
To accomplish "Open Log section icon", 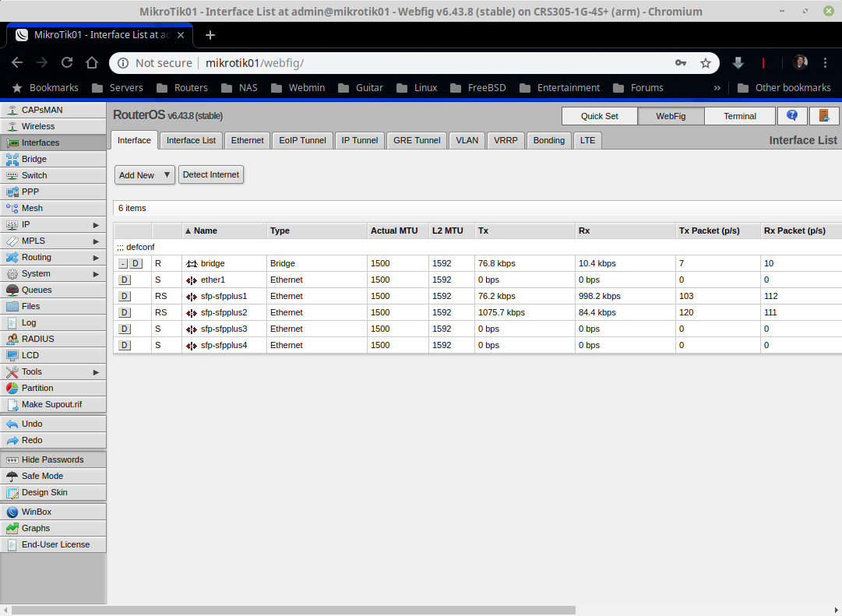I will click(12, 322).
